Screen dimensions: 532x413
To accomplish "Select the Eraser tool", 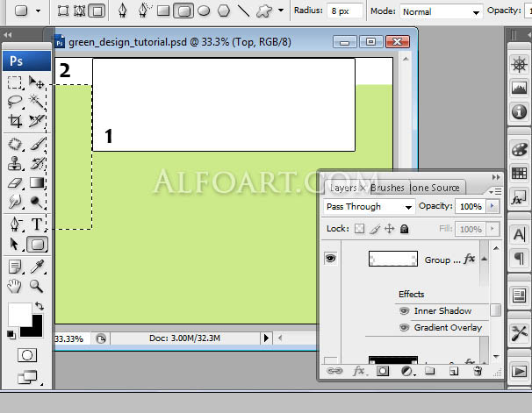I will 15,183.
